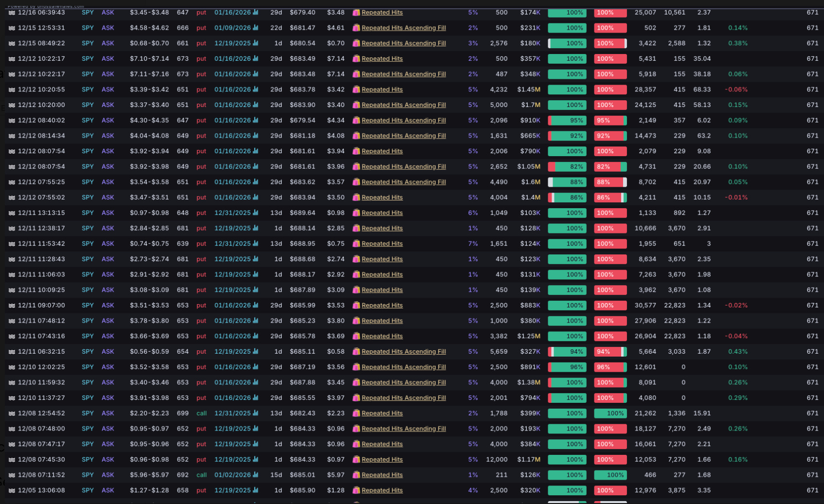Select the alert tag icon in the 12/10 11:59:32 row
The image size is (824, 504).
pyautogui.click(x=356, y=382)
